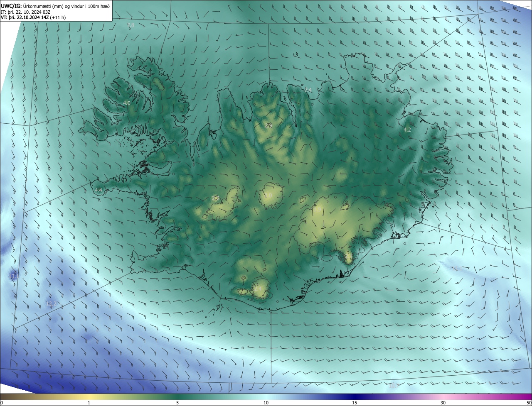Click the 2.2 value beside the western glacier

pyautogui.click(x=215, y=198)
